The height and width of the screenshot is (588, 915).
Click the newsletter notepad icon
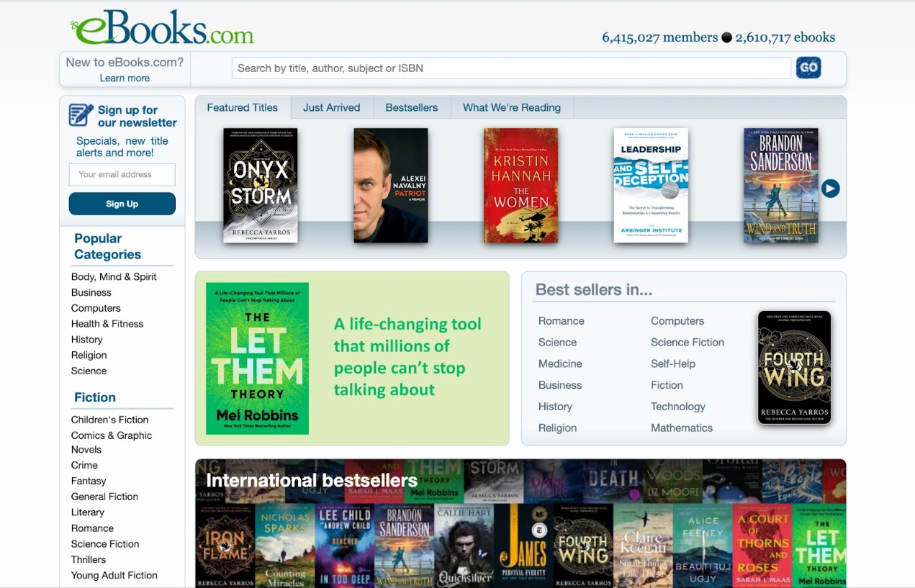click(81, 115)
